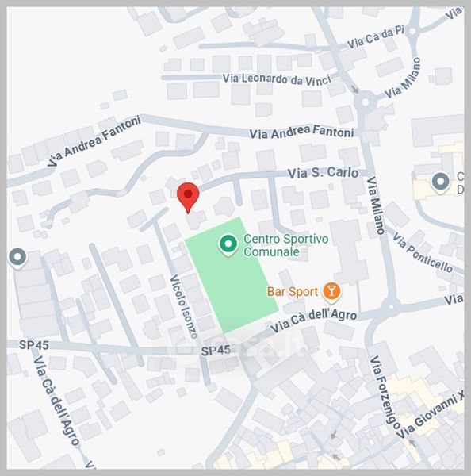Select the green sports field area
471x476 pixels.
tap(232, 275)
